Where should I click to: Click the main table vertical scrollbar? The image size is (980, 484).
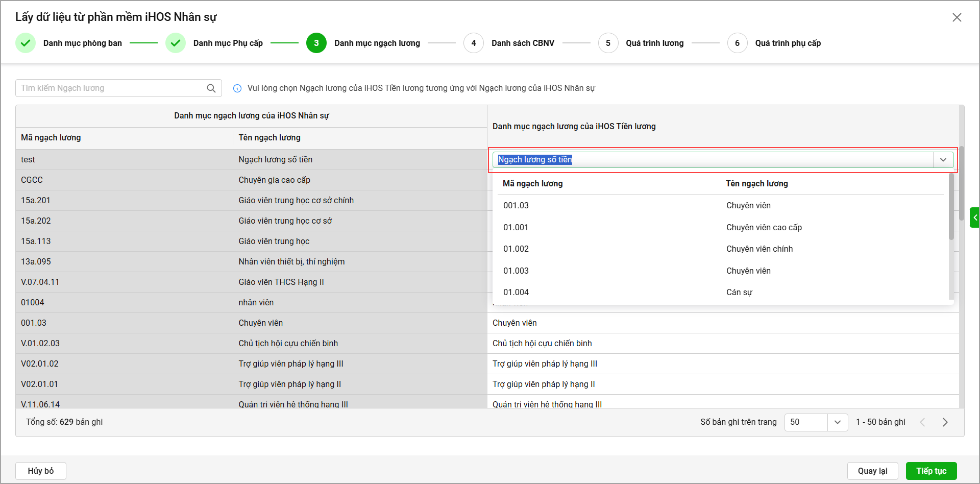(962, 183)
